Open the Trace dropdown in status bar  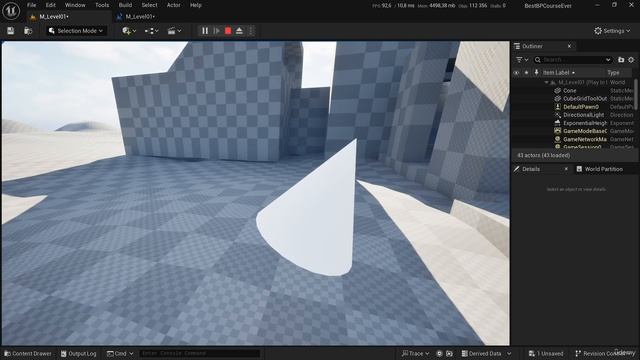(x=416, y=353)
